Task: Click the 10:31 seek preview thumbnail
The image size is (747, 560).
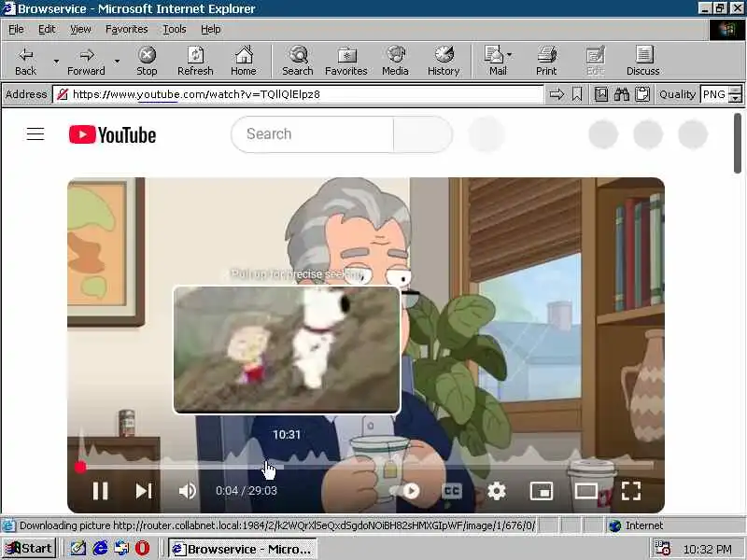Action: 287,350
